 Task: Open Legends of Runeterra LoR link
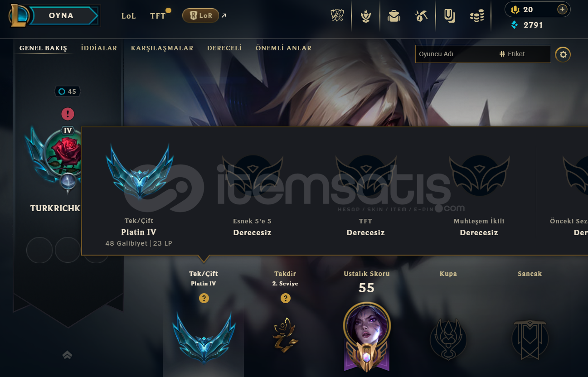pos(201,15)
